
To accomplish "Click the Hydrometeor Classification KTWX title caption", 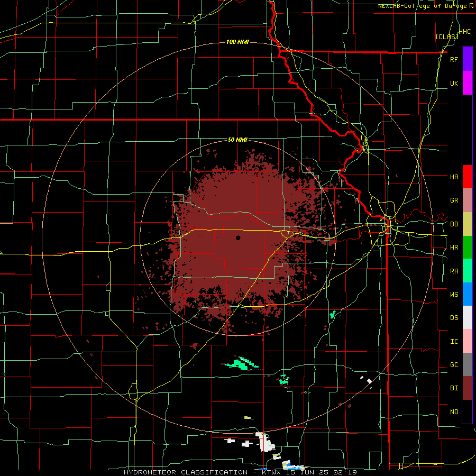I will point(240,472).
